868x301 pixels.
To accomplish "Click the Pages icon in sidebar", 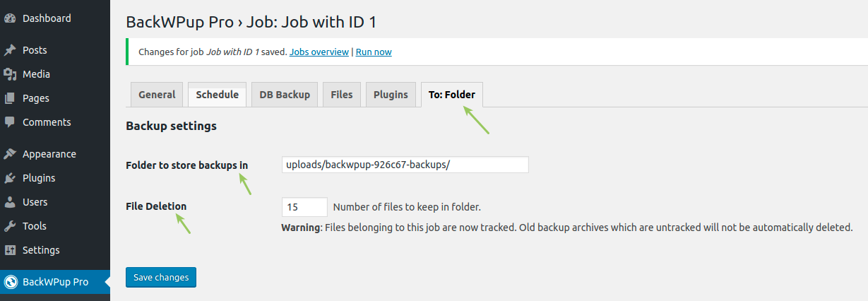I will (x=10, y=98).
